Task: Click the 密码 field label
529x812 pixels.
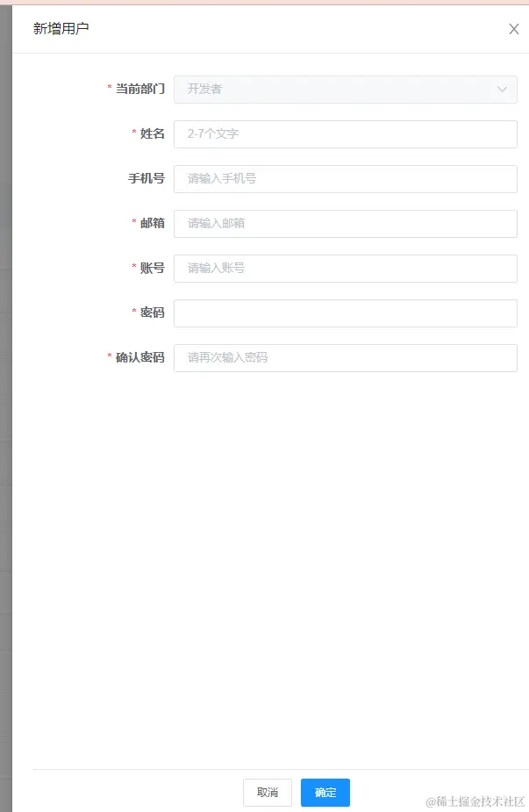Action: [152, 313]
